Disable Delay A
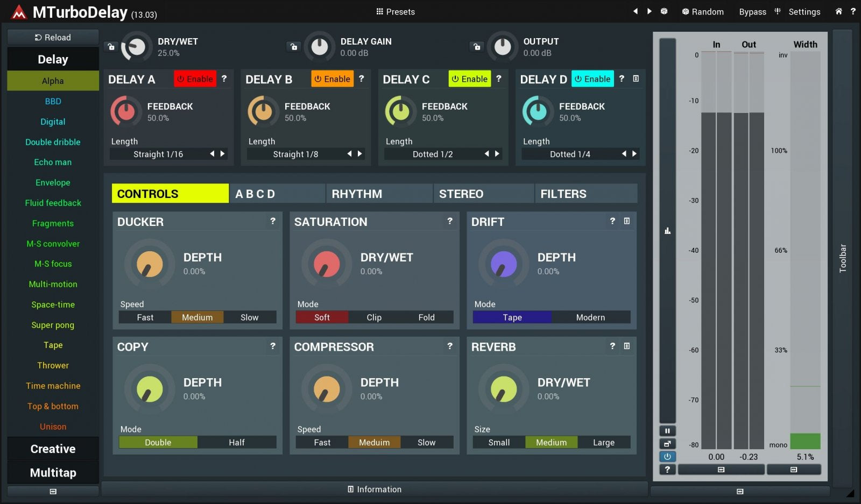The width and height of the screenshot is (861, 504). pyautogui.click(x=195, y=79)
